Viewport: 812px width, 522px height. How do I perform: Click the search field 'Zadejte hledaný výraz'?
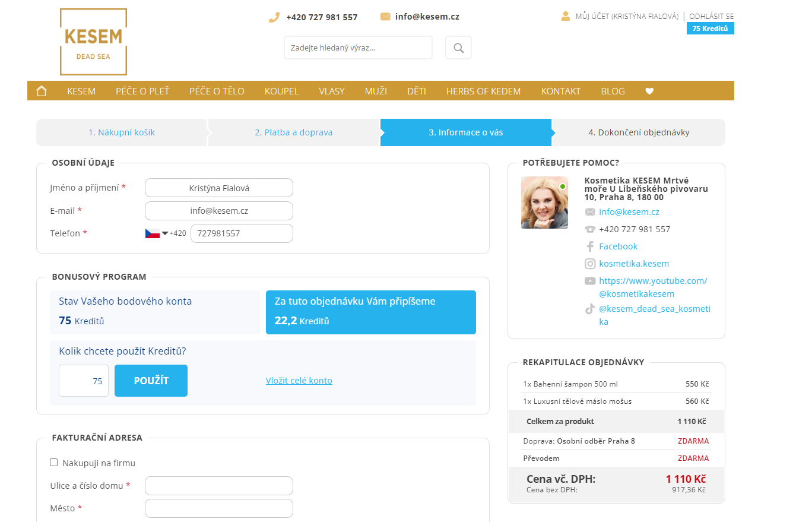tap(358, 48)
